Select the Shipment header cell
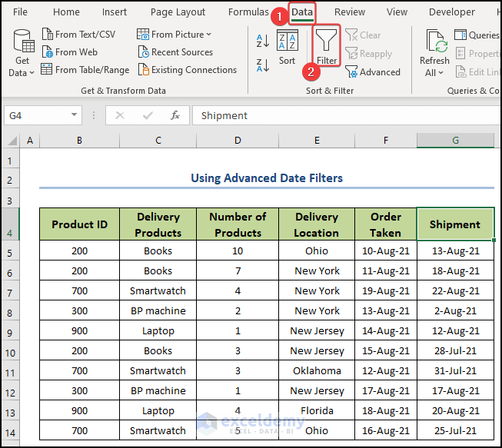The height and width of the screenshot is (448, 502). [455, 224]
